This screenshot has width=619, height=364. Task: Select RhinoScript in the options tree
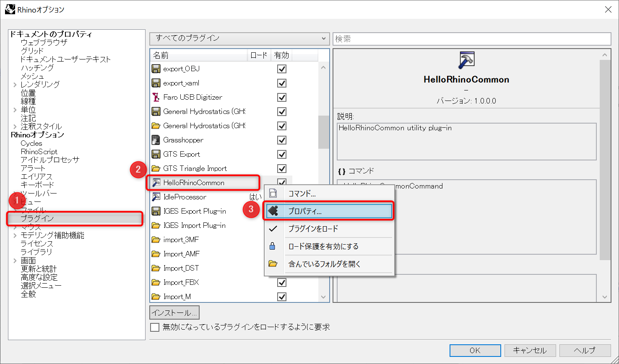(39, 152)
